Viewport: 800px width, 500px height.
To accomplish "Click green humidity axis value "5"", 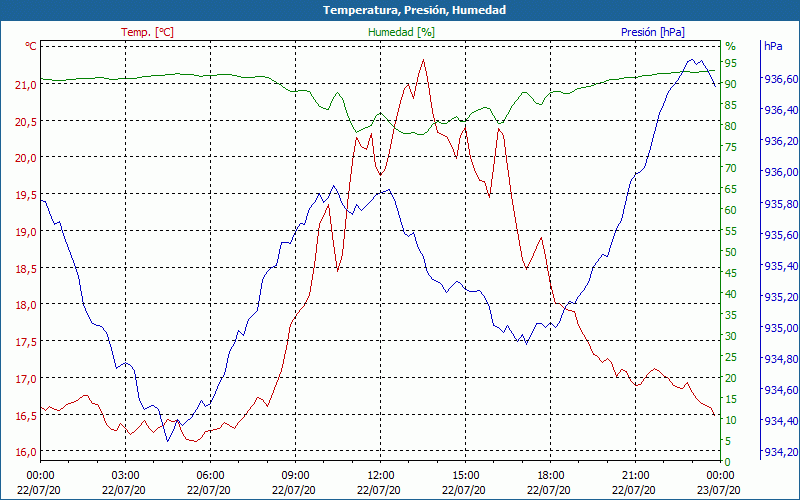I will (728, 441).
